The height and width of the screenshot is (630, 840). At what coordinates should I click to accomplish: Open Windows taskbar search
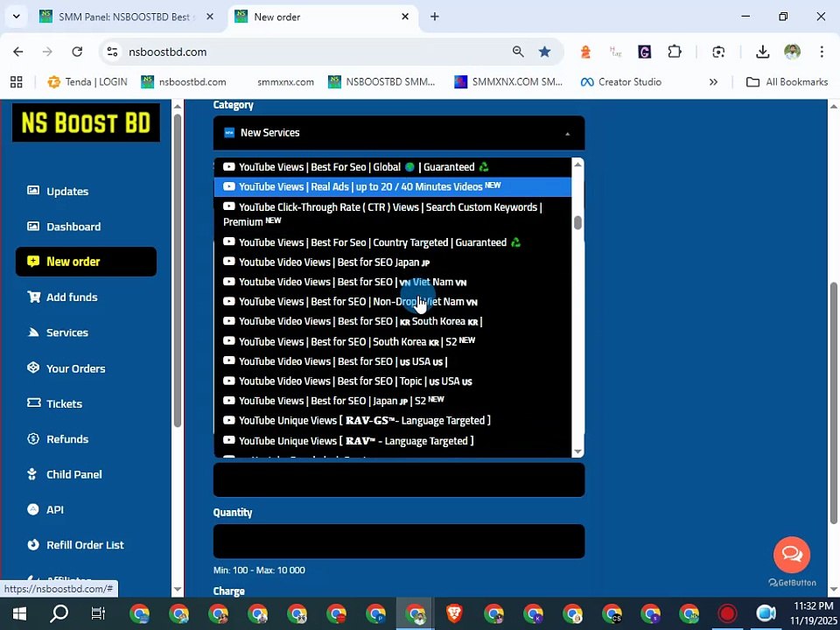pyautogui.click(x=59, y=613)
